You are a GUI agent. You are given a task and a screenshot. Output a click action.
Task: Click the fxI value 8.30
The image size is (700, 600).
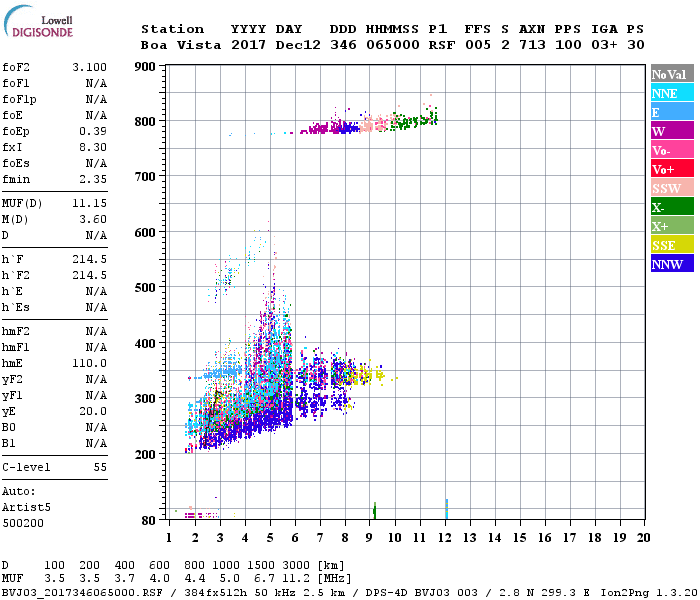click(93, 147)
